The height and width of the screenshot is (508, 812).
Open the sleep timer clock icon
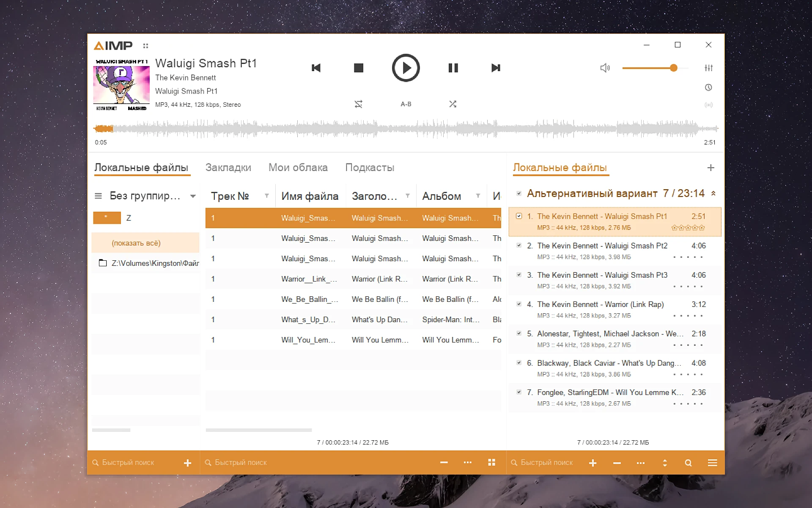click(709, 88)
